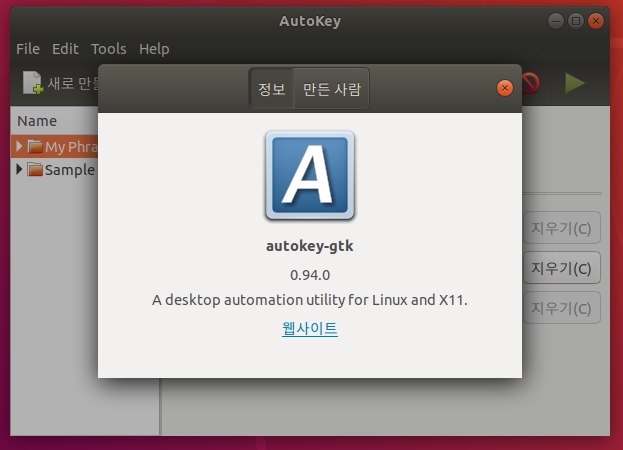
Task: Click the red prohibited icon in toolbar
Action: click(531, 83)
